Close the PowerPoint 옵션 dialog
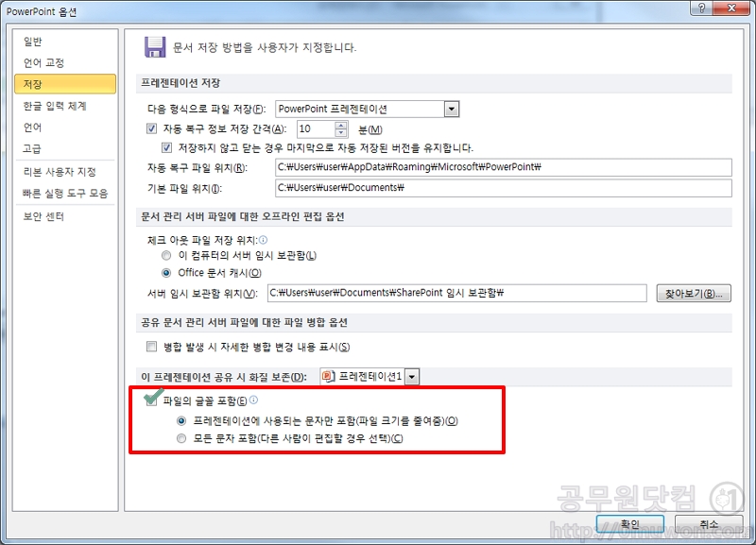The width and height of the screenshot is (756, 545). [731, 8]
